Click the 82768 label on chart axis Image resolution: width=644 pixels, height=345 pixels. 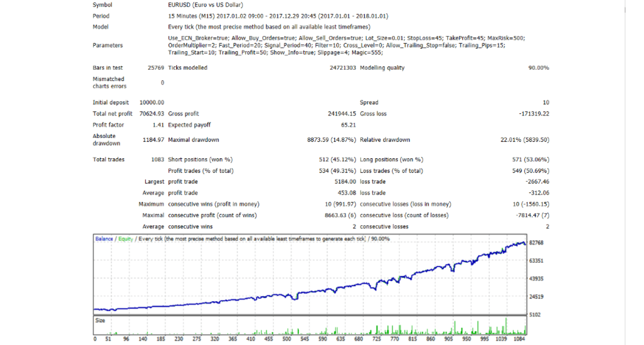(536, 242)
